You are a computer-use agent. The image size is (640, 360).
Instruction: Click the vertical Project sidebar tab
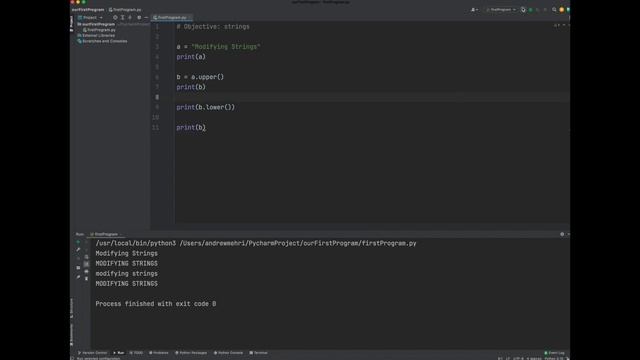(72, 24)
